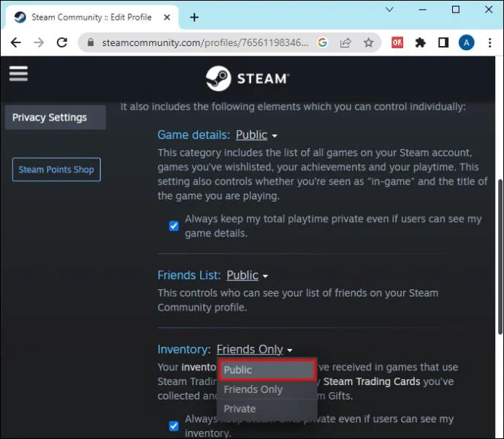Screen dimensions: 504x439
Task: Uncheck always keep Steam Gifts private
Action: coord(174,426)
